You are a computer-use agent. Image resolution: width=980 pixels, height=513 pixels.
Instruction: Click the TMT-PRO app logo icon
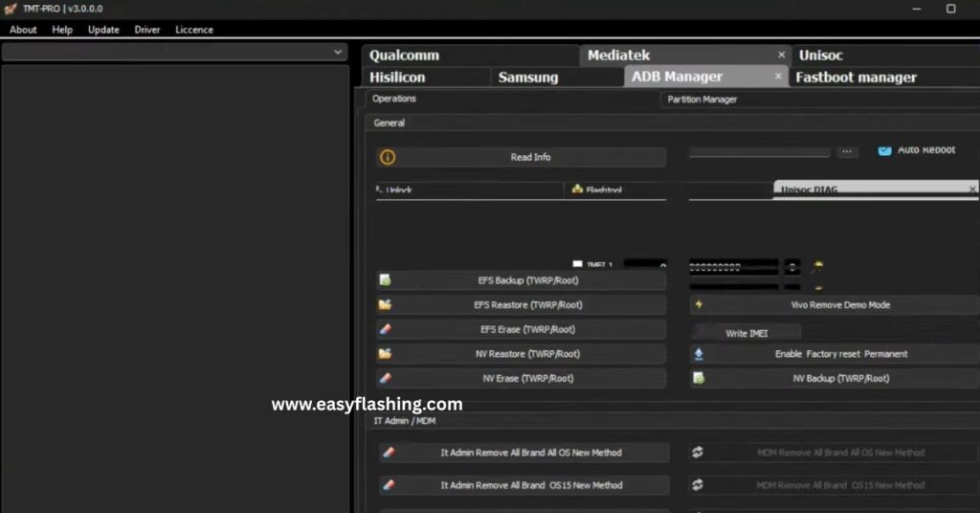tap(10, 9)
